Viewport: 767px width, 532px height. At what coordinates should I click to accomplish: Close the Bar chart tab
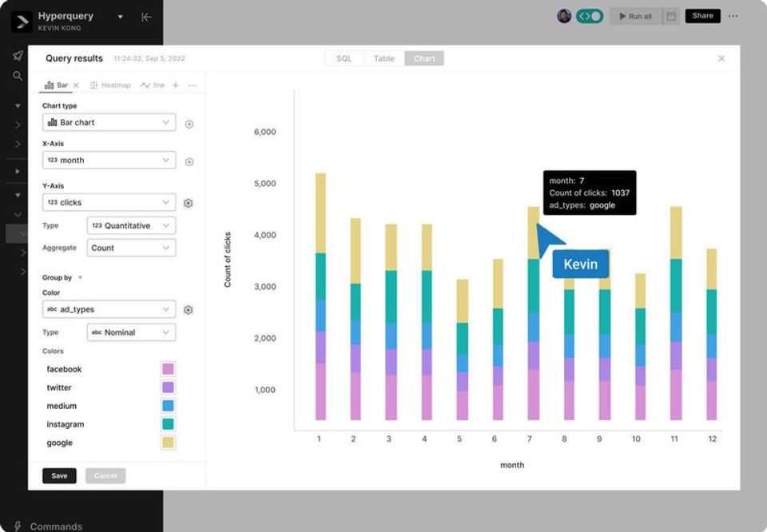pos(76,85)
